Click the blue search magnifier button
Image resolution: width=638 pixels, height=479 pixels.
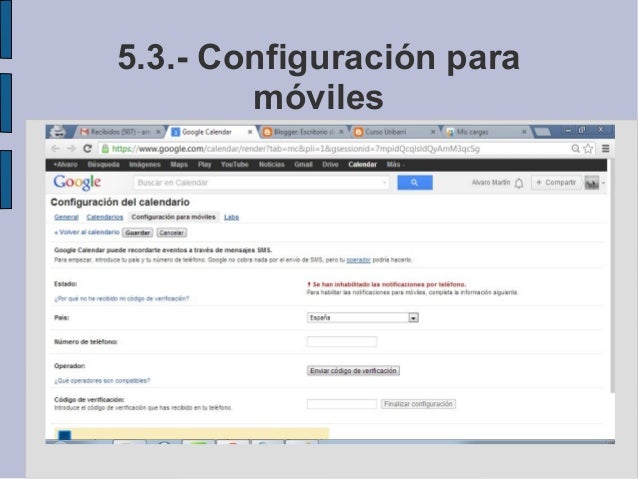pos(415,182)
